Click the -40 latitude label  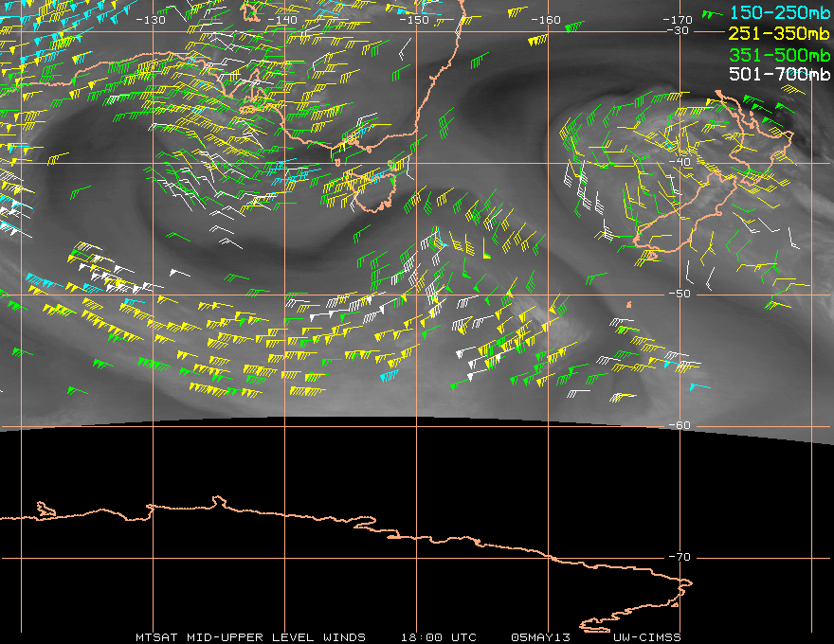(x=680, y=162)
